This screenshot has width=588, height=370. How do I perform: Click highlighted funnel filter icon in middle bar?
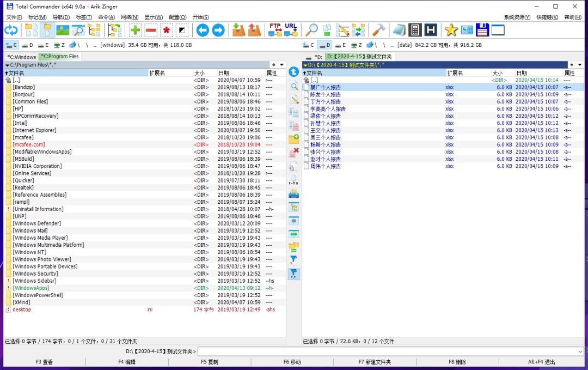click(293, 274)
